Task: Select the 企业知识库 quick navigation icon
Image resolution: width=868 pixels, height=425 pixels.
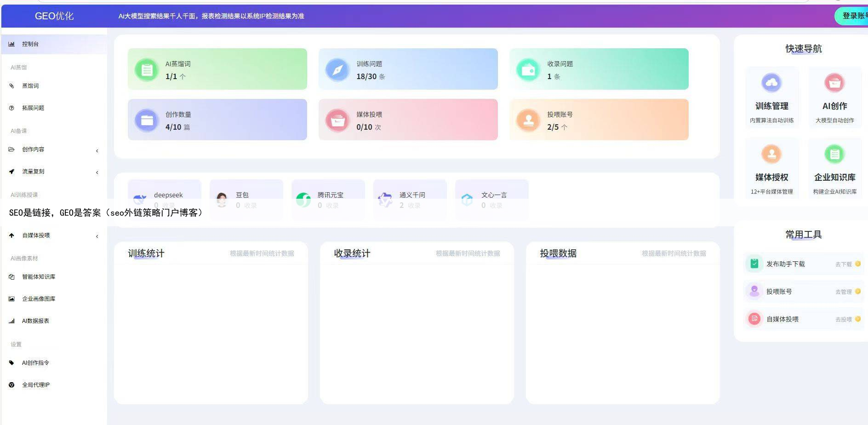Action: point(834,155)
